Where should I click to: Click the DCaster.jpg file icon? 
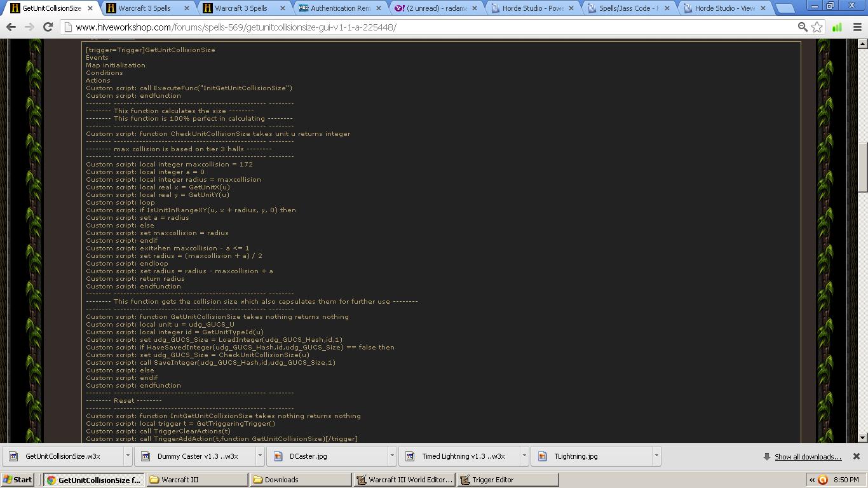[278, 456]
